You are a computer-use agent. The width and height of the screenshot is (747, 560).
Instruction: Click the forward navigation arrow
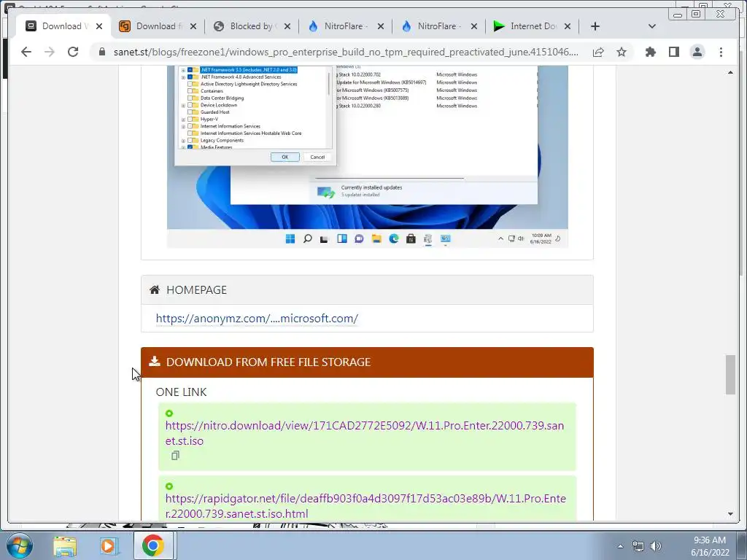pyautogui.click(x=50, y=52)
